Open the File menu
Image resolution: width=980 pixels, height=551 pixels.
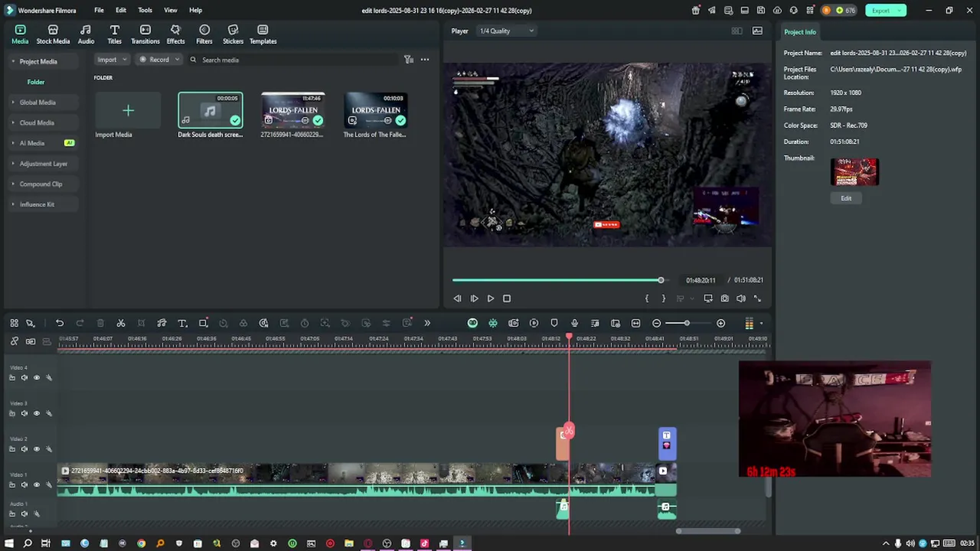tap(99, 10)
